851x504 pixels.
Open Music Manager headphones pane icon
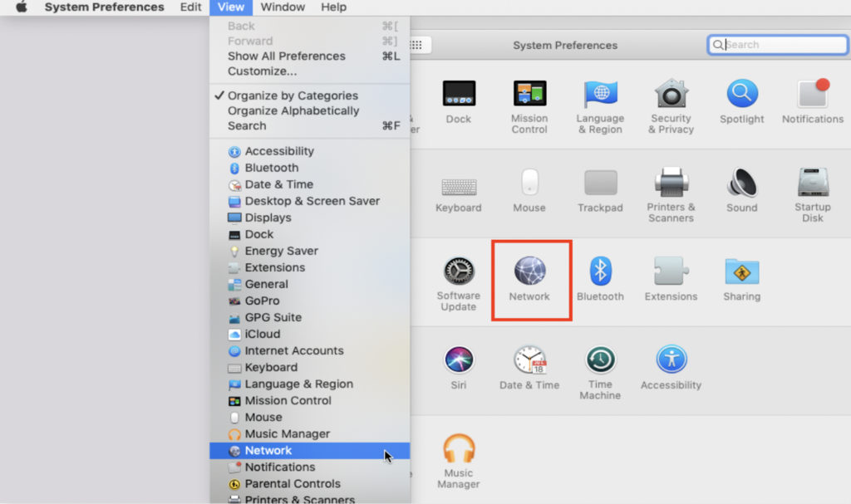[459, 448]
